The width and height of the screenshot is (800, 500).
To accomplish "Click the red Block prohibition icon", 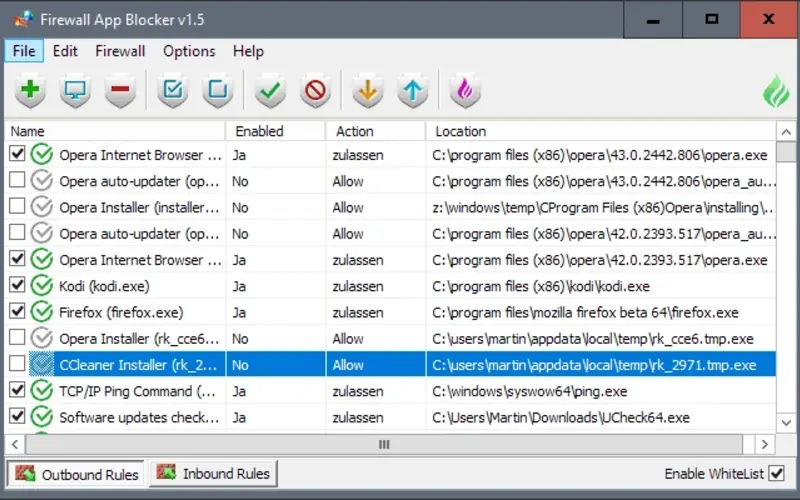I will (x=315, y=90).
